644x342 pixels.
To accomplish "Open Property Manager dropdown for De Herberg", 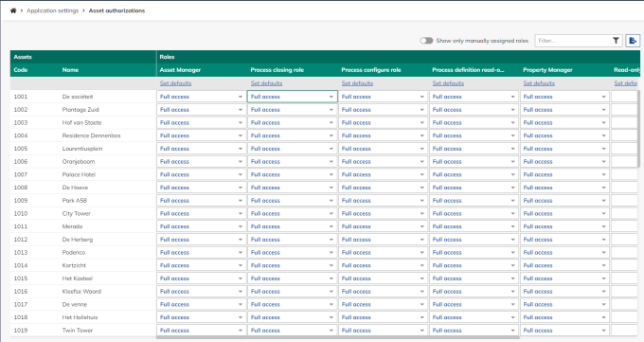I will 564,240.
